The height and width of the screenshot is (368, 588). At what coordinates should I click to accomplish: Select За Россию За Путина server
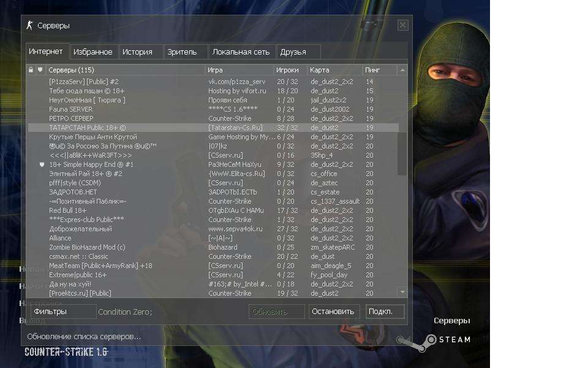[213, 146]
